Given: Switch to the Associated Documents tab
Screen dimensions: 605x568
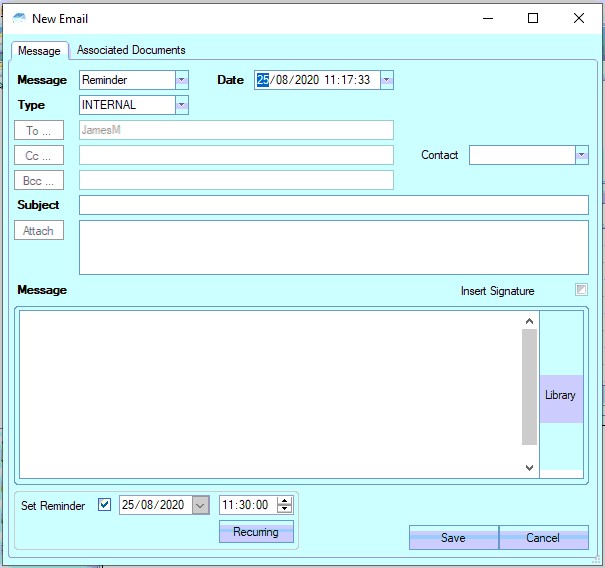Looking at the screenshot, I should point(131,50).
